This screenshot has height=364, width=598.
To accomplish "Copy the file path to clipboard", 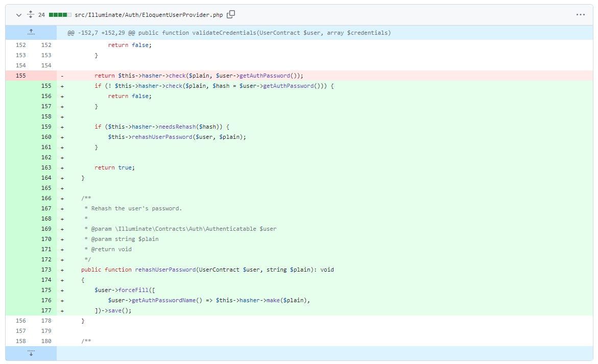I will pyautogui.click(x=230, y=15).
